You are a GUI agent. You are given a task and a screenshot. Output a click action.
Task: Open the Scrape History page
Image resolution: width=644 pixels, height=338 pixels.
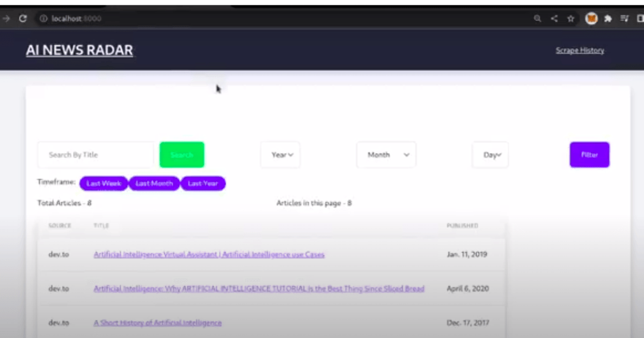[580, 50]
